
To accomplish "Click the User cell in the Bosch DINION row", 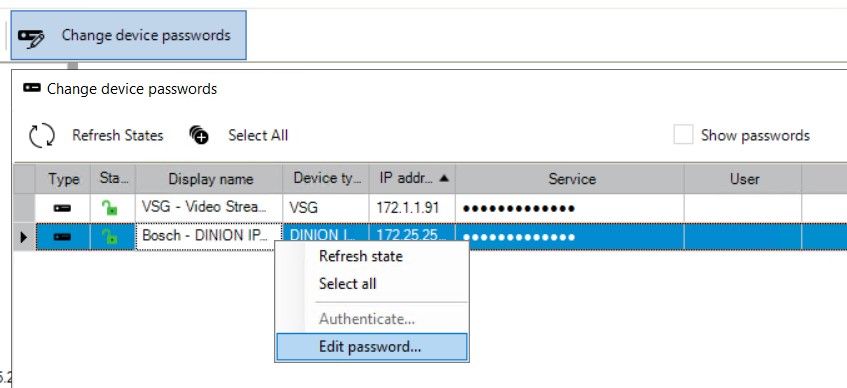I will pos(743,237).
